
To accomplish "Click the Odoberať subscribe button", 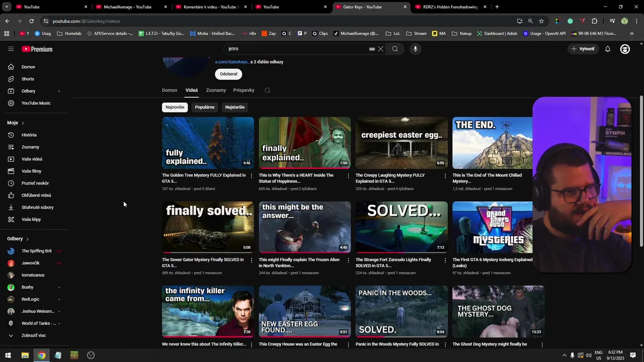I will tap(228, 74).
